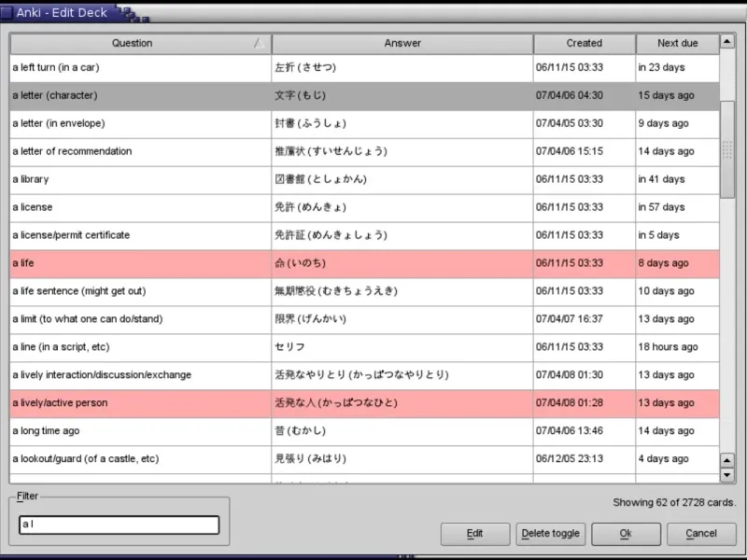Click the '9 days ago' due cell
This screenshot has width=747, height=560.
(x=678, y=124)
